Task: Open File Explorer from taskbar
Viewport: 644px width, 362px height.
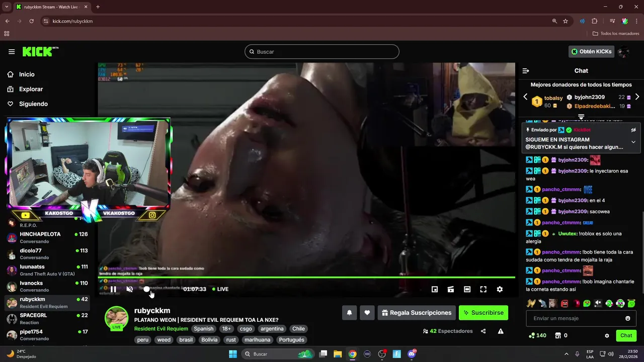Action: 338,354
